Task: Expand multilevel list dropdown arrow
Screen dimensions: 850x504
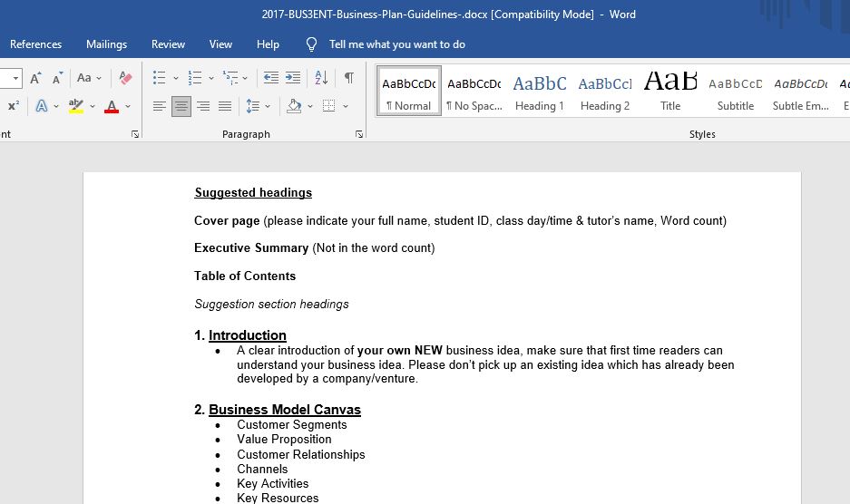Action: pos(245,78)
